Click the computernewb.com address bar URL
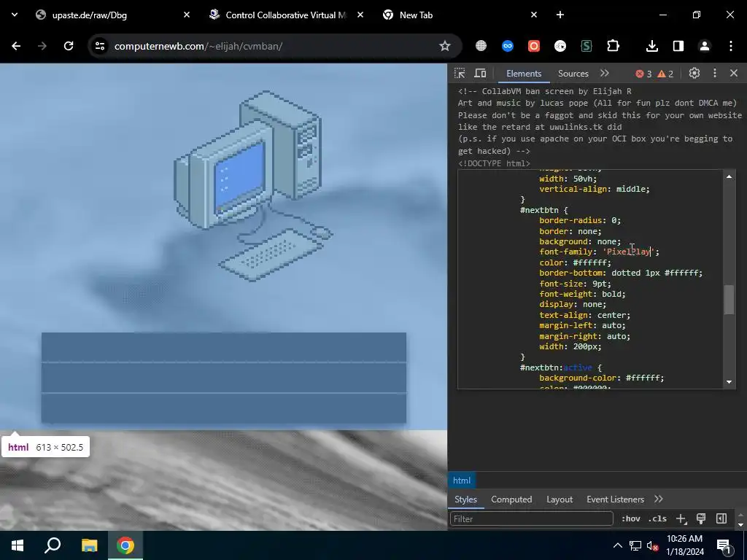 (x=198, y=46)
